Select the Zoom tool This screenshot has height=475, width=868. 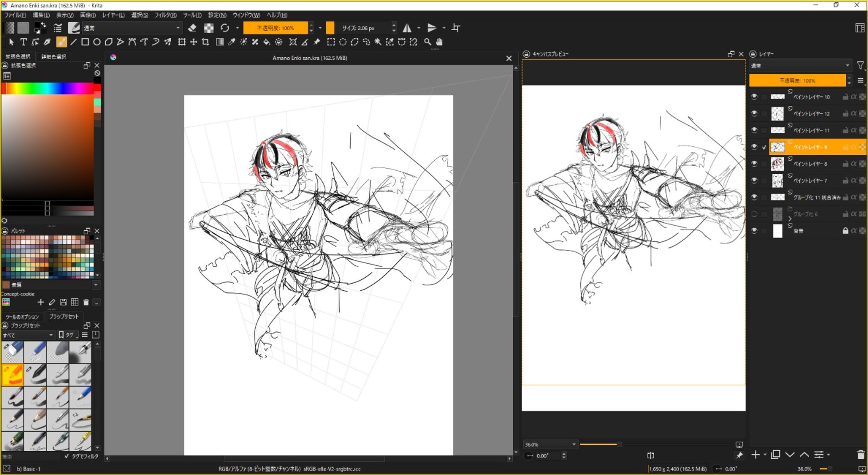427,42
